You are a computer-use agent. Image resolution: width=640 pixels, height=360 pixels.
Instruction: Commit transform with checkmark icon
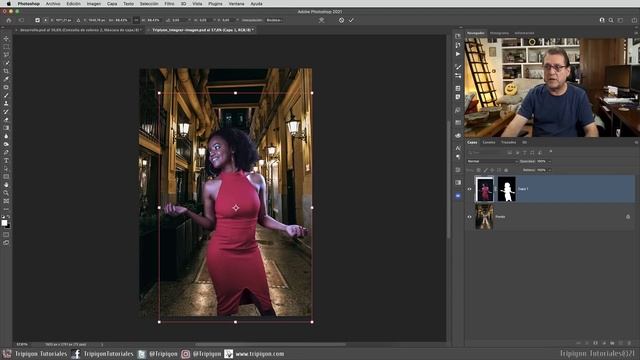click(x=351, y=20)
